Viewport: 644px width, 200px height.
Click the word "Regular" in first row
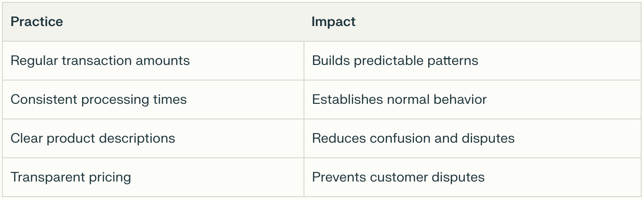[x=34, y=61]
